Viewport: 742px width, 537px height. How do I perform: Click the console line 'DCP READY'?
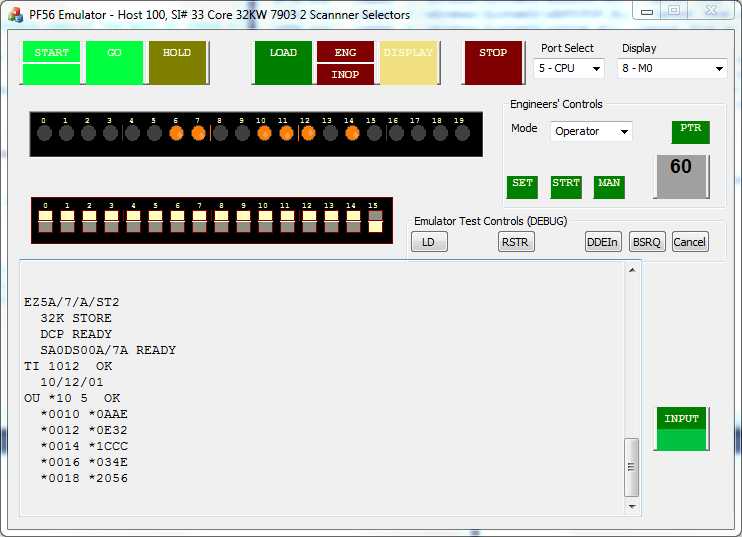[76, 334]
